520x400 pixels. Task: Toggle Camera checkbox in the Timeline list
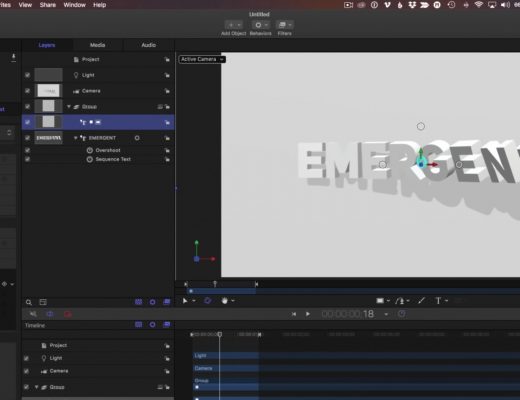(x=26, y=371)
